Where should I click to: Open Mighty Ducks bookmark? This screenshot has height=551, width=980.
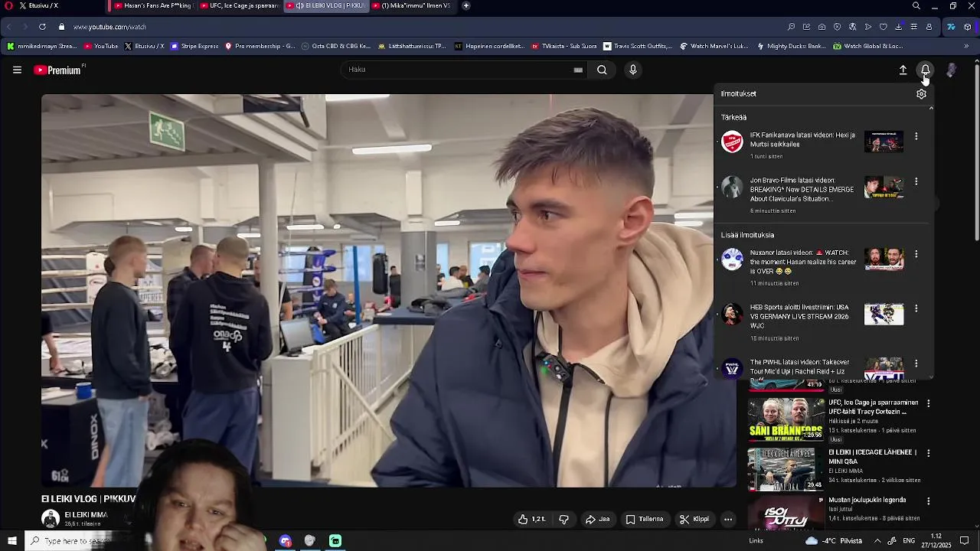pos(792,46)
